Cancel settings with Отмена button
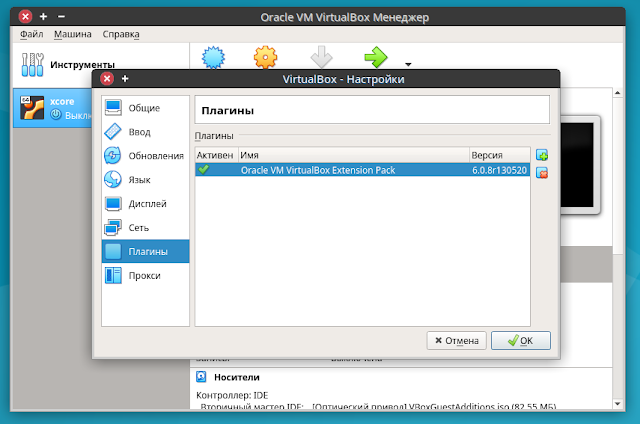640x424 pixels. click(456, 340)
